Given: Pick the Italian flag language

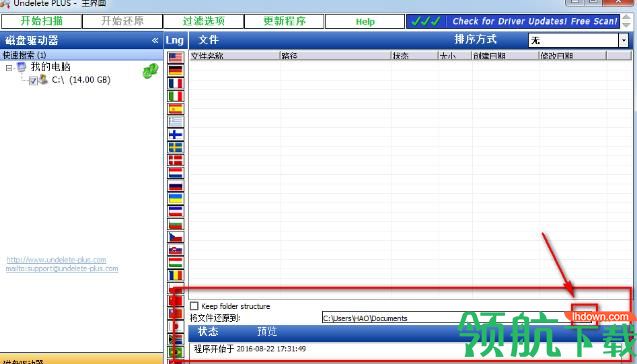Looking at the screenshot, I should click(x=176, y=96).
